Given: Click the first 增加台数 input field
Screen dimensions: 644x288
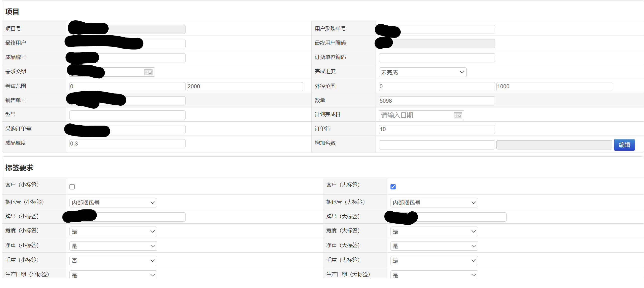Looking at the screenshot, I should tap(437, 145).
